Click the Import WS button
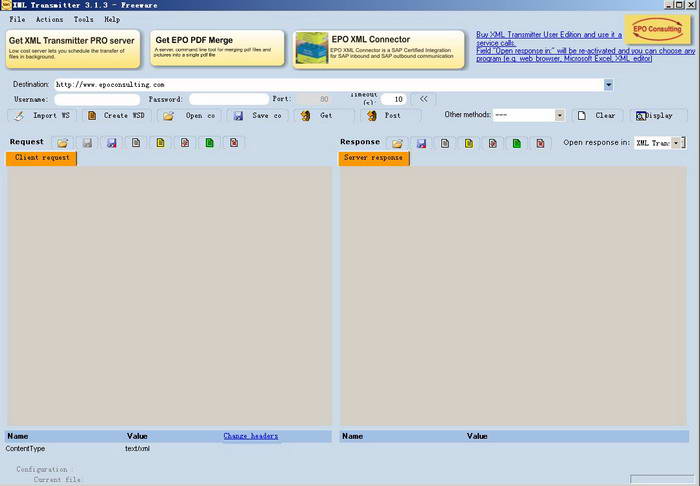700x486 pixels. coord(42,116)
